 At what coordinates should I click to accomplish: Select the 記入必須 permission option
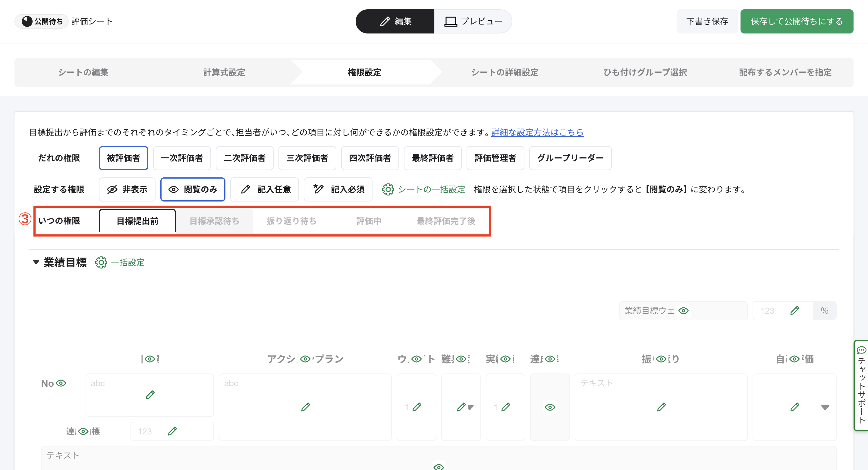pos(338,189)
